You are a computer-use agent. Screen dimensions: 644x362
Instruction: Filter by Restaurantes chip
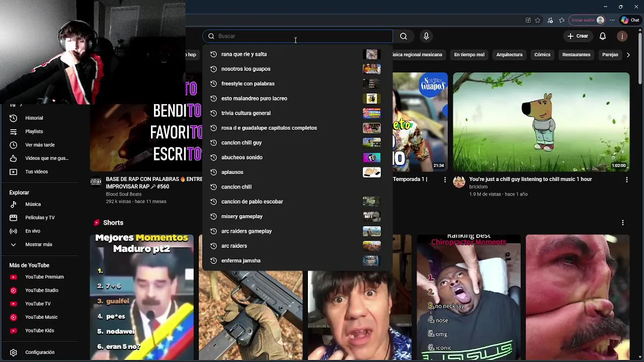click(576, 55)
